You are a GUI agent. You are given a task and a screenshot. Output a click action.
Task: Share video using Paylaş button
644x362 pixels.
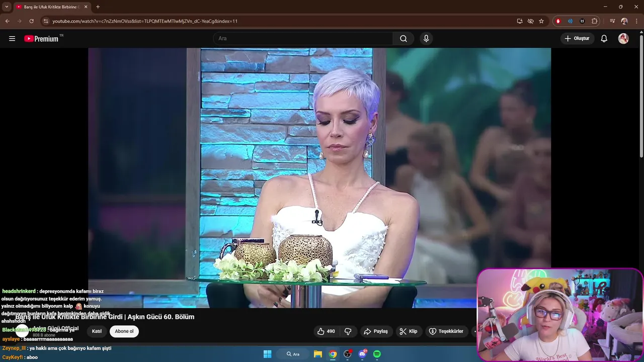tap(376, 331)
